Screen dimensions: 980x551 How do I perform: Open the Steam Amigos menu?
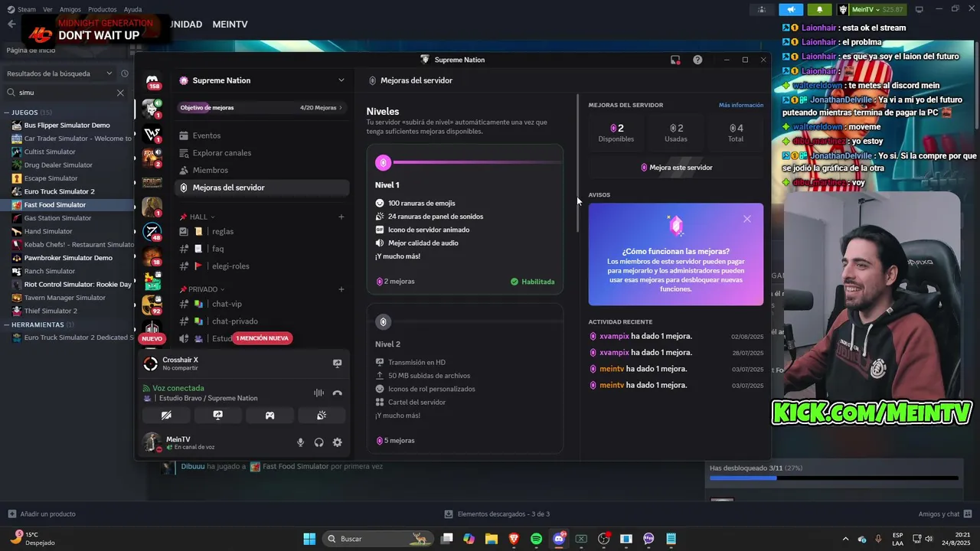pyautogui.click(x=70, y=9)
